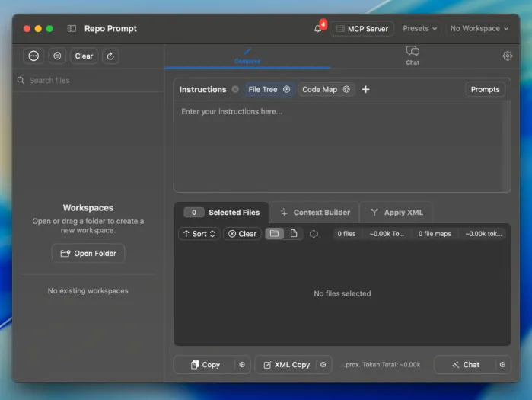Toggle the File Tree chip
This screenshot has width=532, height=400.
(263, 90)
